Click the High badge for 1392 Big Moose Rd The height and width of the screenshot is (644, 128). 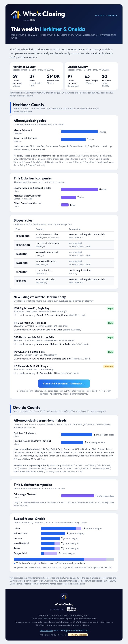(110, 309)
